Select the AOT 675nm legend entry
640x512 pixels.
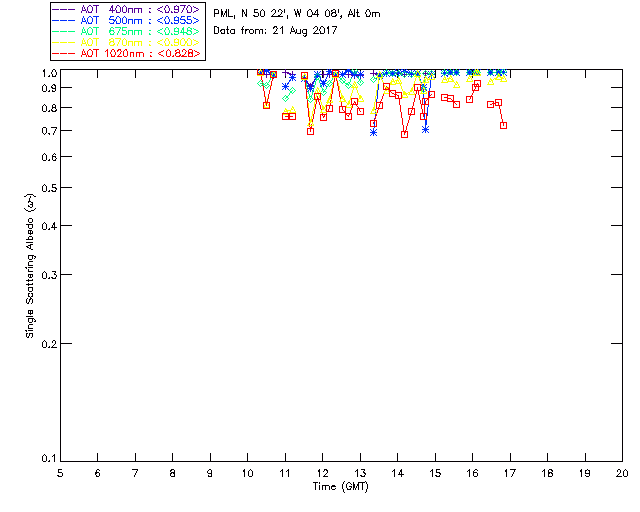[127, 31]
